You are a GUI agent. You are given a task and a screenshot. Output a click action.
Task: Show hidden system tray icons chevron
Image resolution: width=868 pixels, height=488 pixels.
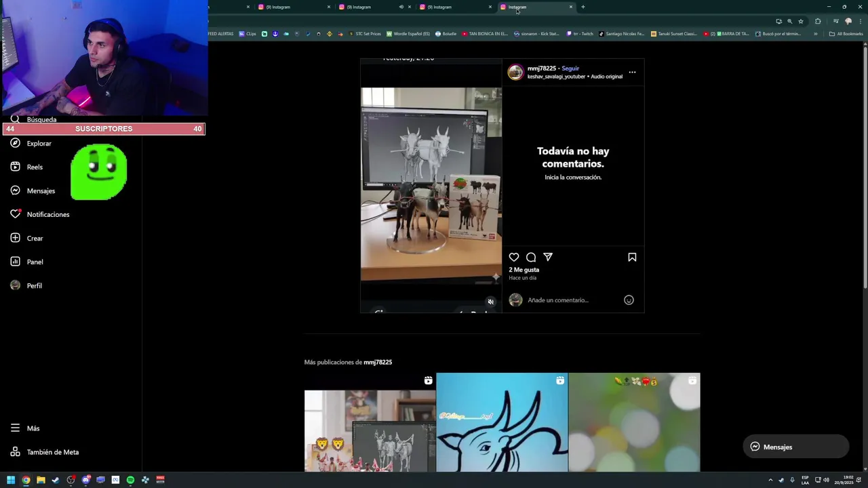pos(770,480)
